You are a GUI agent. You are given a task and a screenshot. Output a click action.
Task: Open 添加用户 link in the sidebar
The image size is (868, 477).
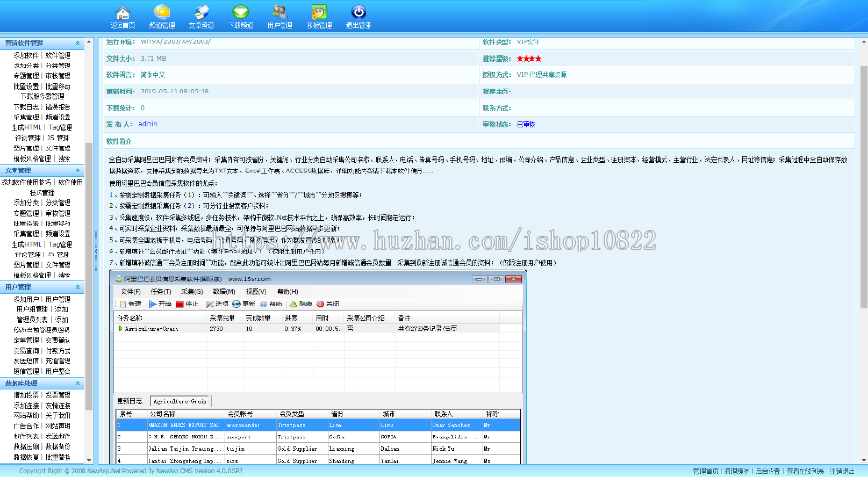(x=25, y=299)
